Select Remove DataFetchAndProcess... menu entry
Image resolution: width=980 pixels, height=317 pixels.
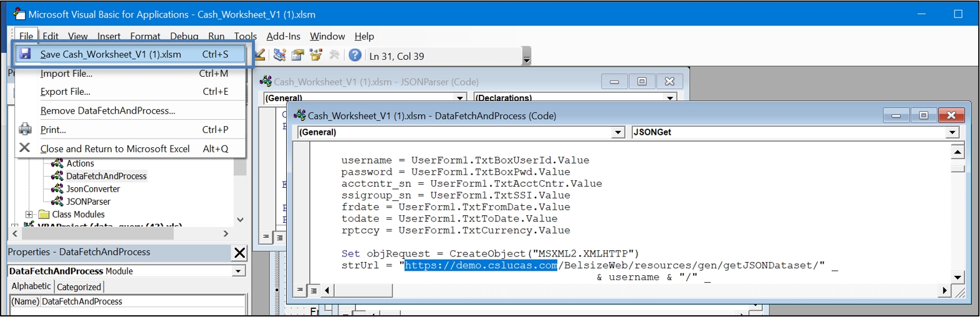tap(130, 110)
